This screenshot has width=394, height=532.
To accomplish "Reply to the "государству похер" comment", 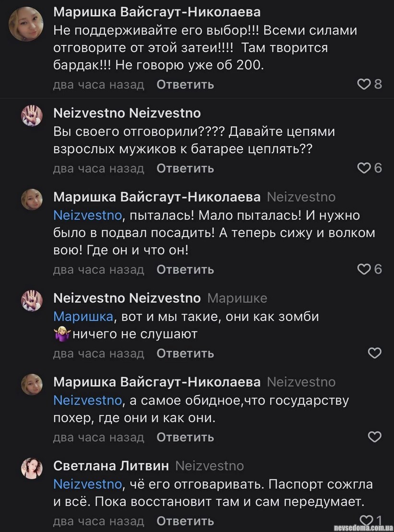I will [185, 437].
